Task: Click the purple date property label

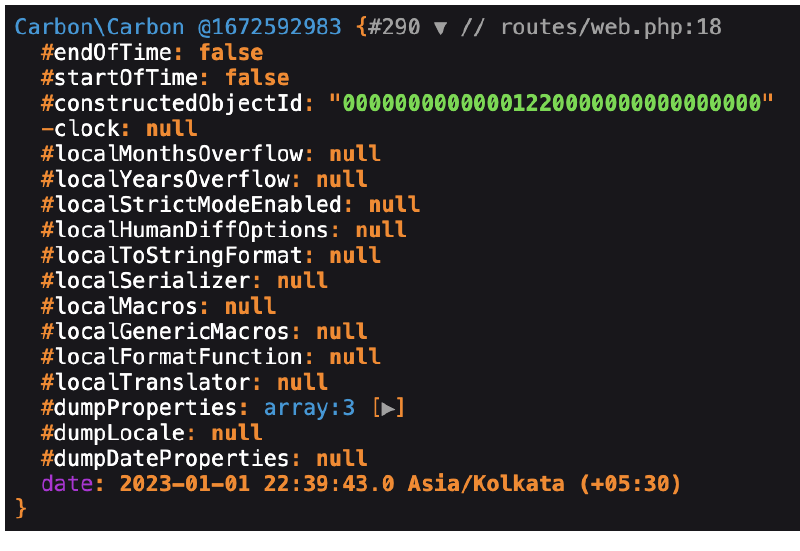Action: [66, 484]
